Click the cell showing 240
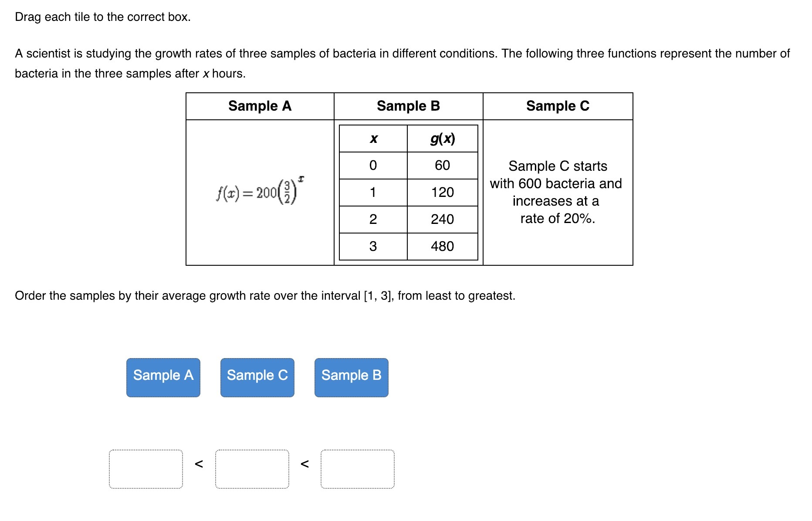The image size is (812, 521). [x=443, y=220]
